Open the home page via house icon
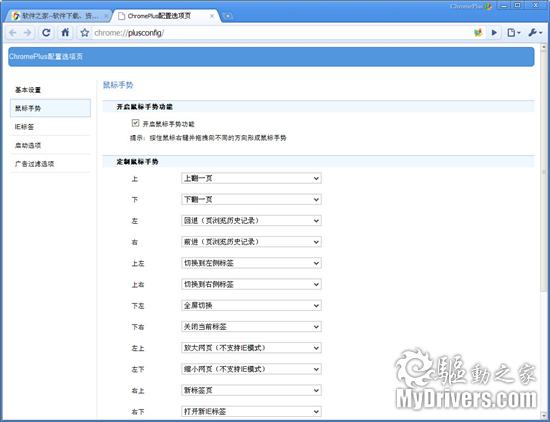 65,33
